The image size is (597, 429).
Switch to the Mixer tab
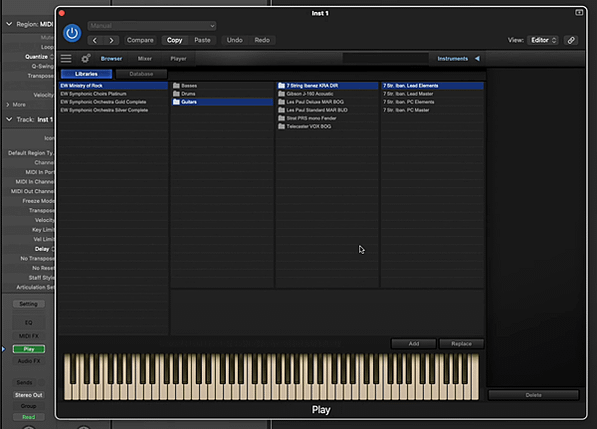[x=145, y=59]
